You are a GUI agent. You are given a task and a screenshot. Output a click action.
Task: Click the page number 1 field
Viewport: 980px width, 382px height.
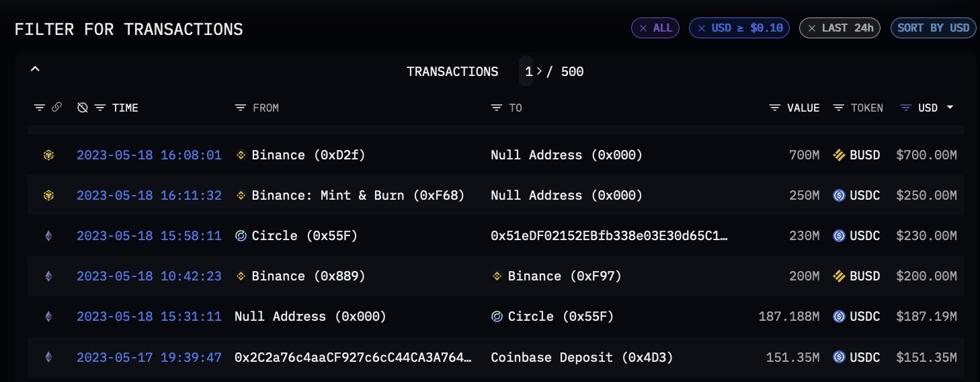[528, 71]
